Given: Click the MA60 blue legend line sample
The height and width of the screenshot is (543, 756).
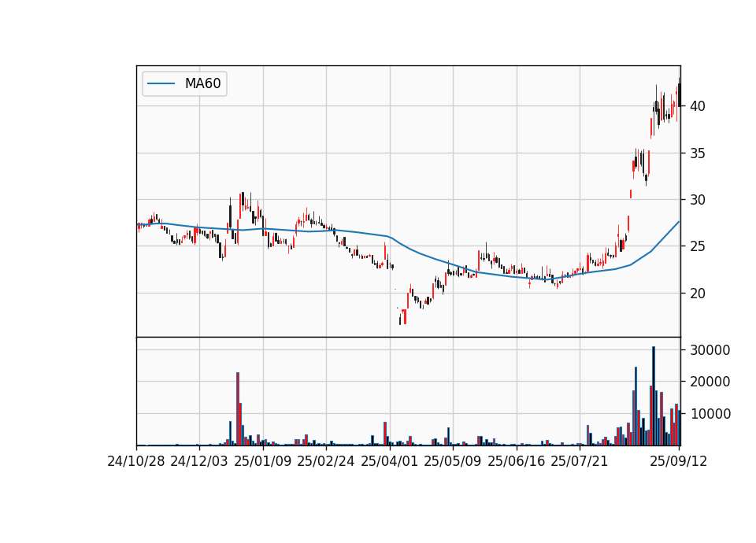Looking at the screenshot, I should (161, 84).
